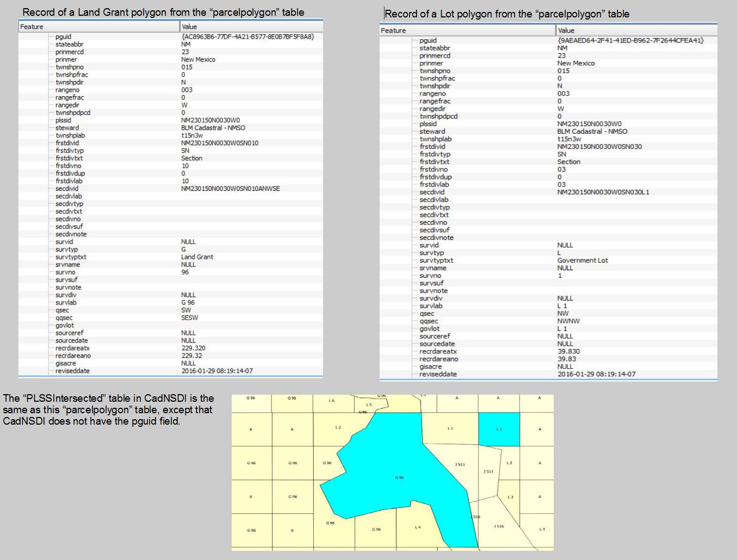Select recrdareatx value 229.320
737x560 pixels.
(x=193, y=348)
